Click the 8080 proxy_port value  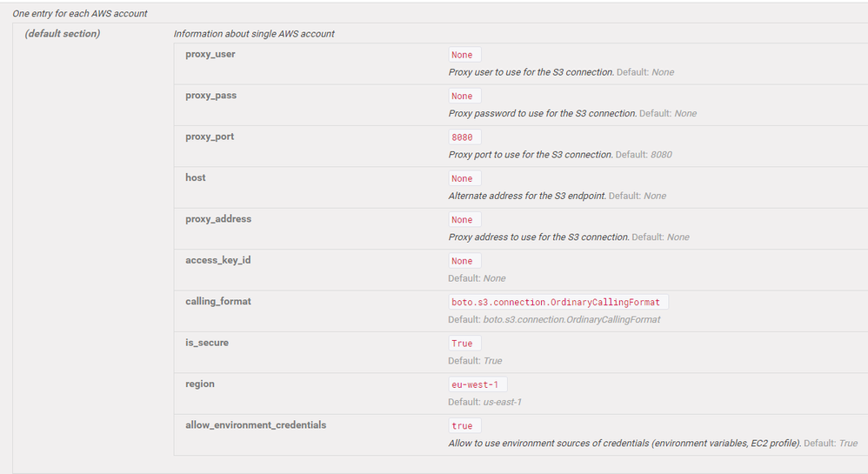[464, 137]
